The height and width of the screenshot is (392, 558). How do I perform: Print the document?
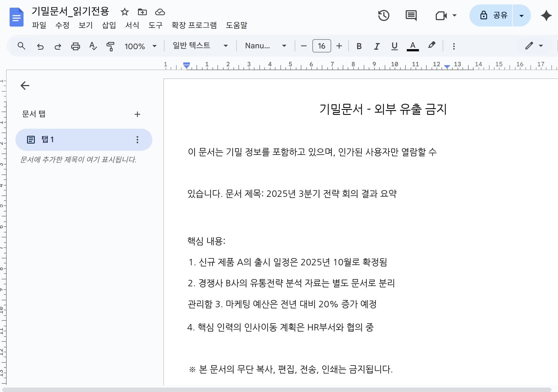[75, 46]
